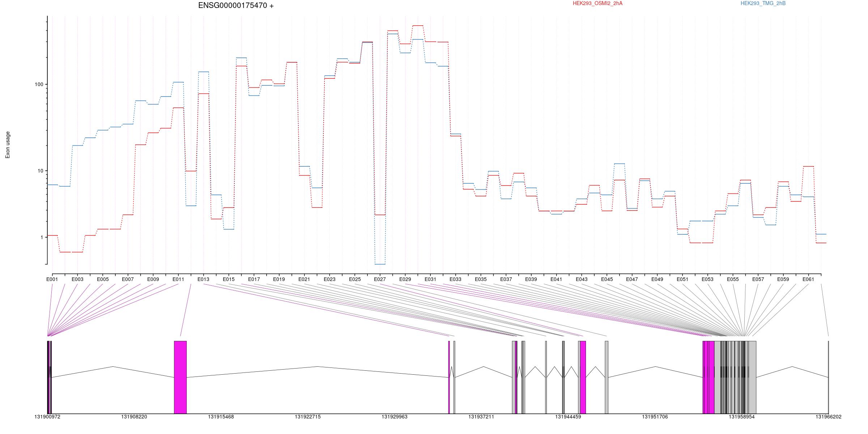The image size is (868, 434).
Task: Click exon label E047
Action: [632, 279]
